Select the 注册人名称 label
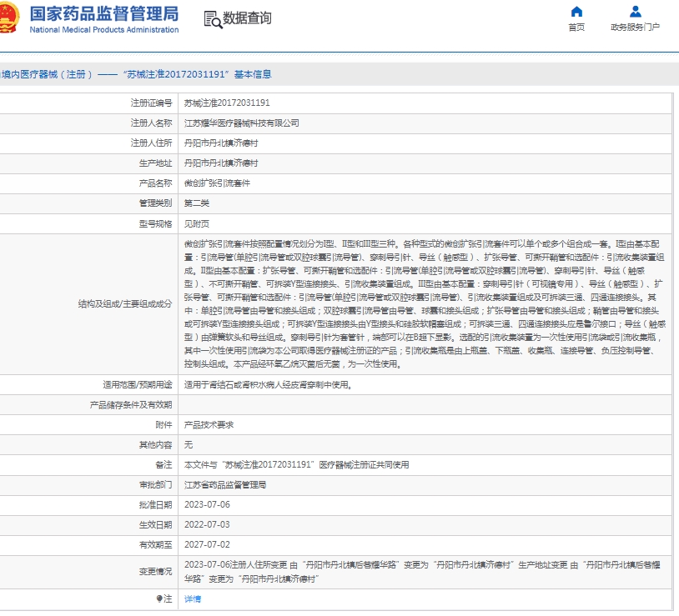The width and height of the screenshot is (679, 616). point(152,123)
